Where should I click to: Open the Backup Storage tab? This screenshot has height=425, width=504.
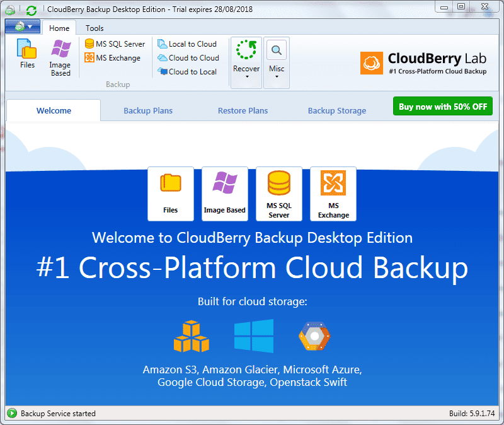pos(337,111)
